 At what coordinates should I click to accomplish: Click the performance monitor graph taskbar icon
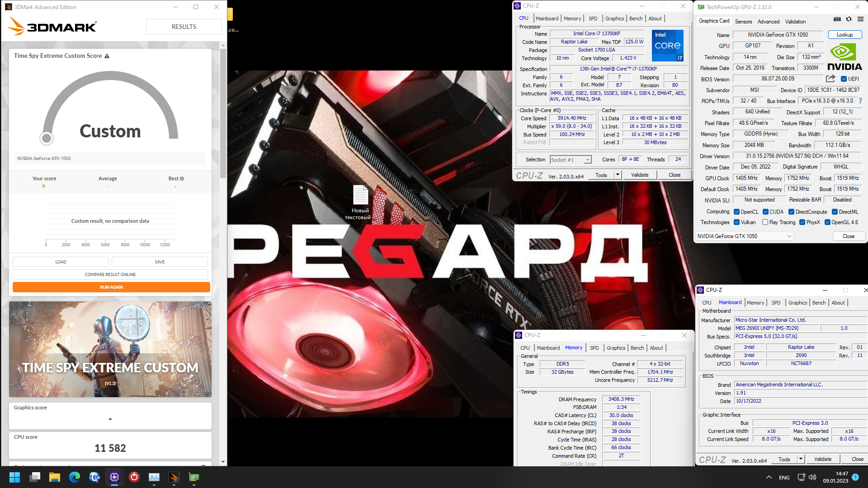click(154, 477)
